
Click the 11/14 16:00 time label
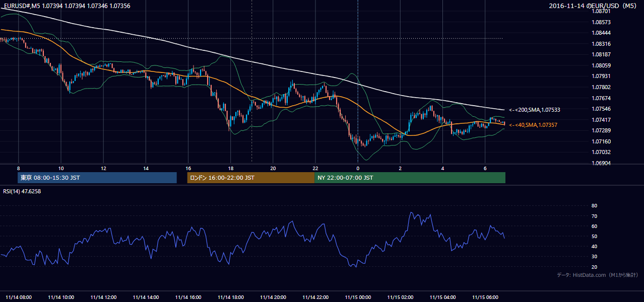(x=188, y=297)
